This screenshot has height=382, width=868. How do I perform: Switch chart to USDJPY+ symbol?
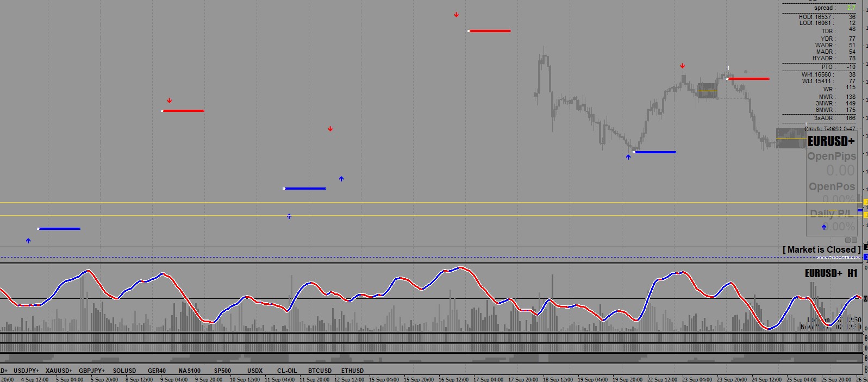[x=26, y=371]
